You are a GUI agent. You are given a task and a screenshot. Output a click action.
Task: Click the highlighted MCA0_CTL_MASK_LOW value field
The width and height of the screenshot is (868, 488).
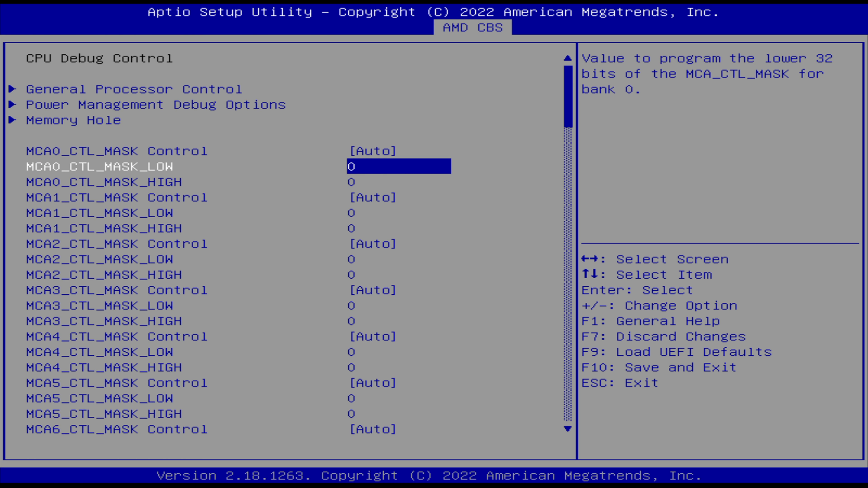(x=399, y=166)
